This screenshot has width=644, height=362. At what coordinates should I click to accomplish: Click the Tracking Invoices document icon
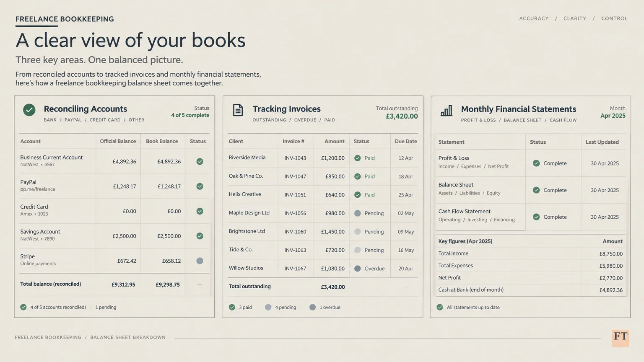pos(238,110)
